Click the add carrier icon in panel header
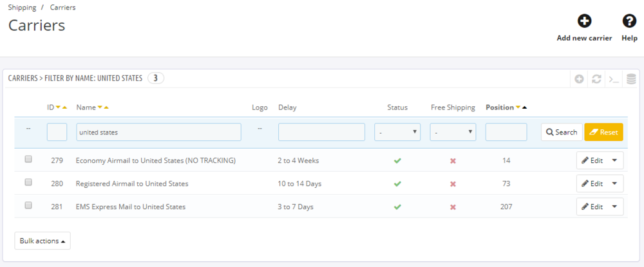This screenshot has width=644, height=267. tap(579, 78)
